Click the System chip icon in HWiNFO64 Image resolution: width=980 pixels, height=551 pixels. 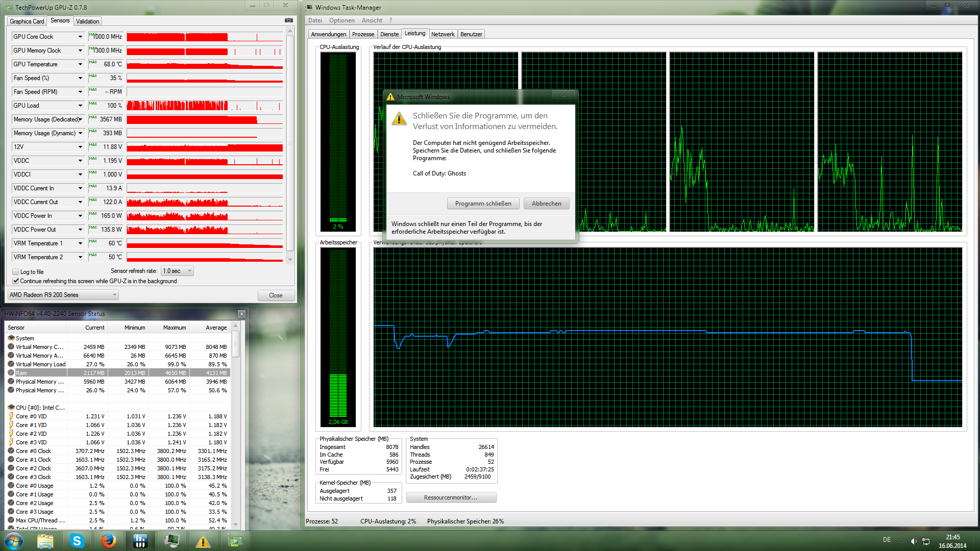click(11, 338)
